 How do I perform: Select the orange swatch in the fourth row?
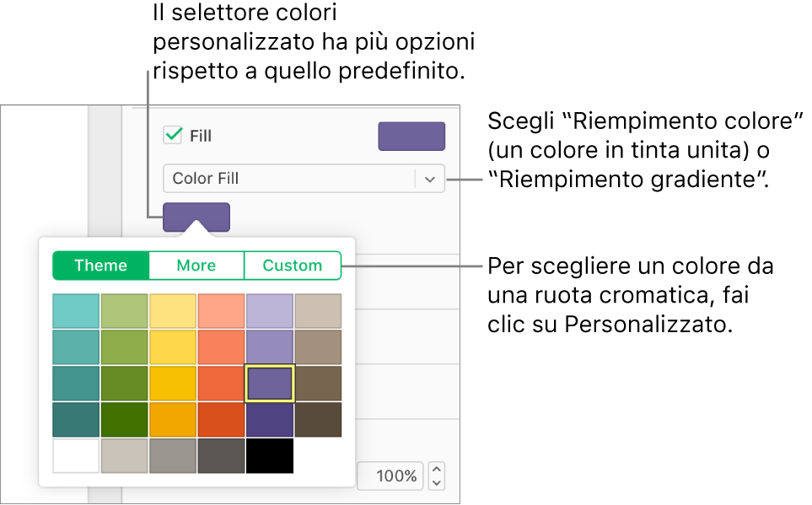click(x=173, y=419)
